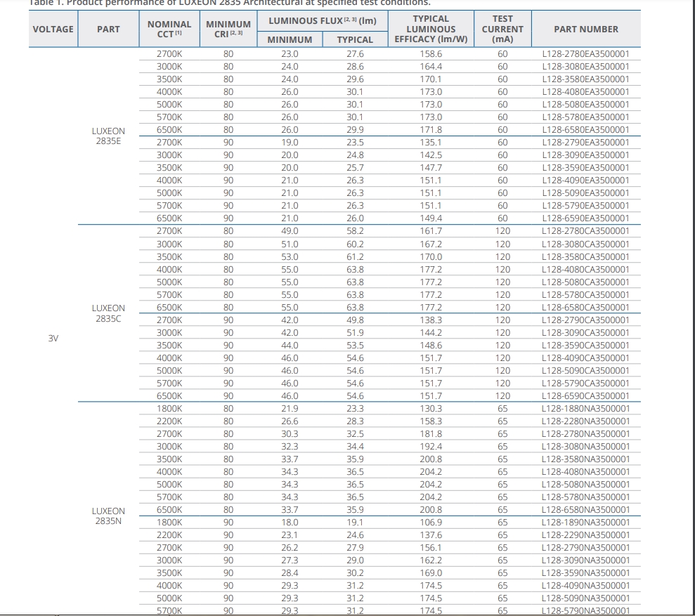The height and width of the screenshot is (616, 695).
Task: Select part number L128-3580NA3500001
Action: [x=586, y=459]
